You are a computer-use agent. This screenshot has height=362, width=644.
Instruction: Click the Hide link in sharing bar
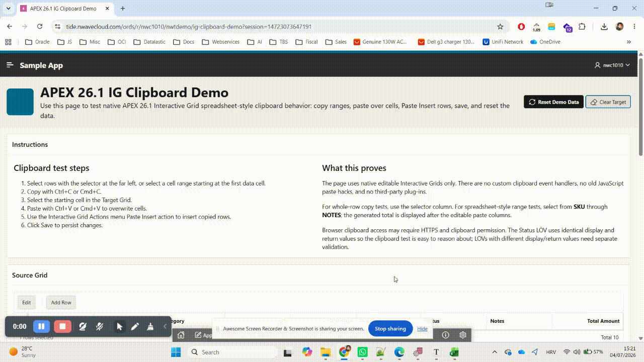tap(422, 329)
